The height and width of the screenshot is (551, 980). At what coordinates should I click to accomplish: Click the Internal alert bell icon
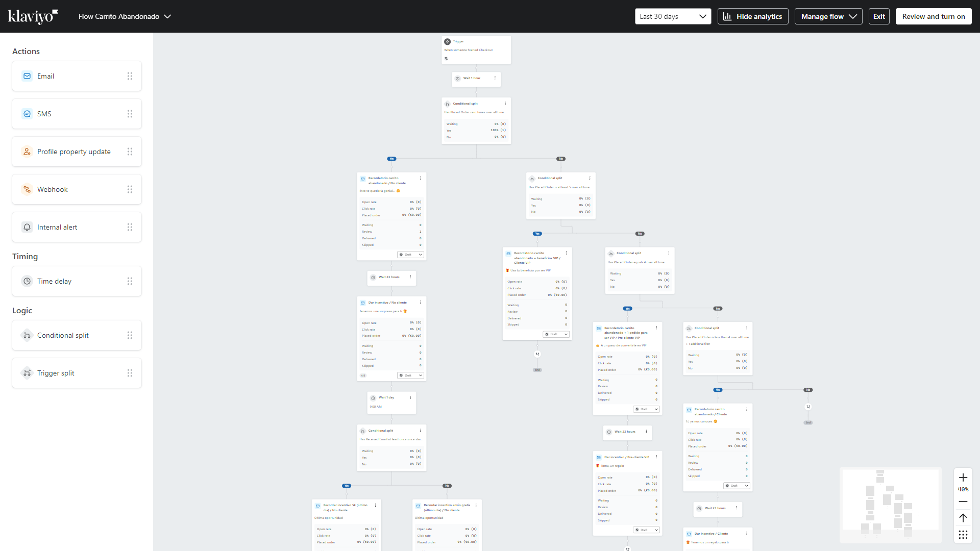point(27,227)
